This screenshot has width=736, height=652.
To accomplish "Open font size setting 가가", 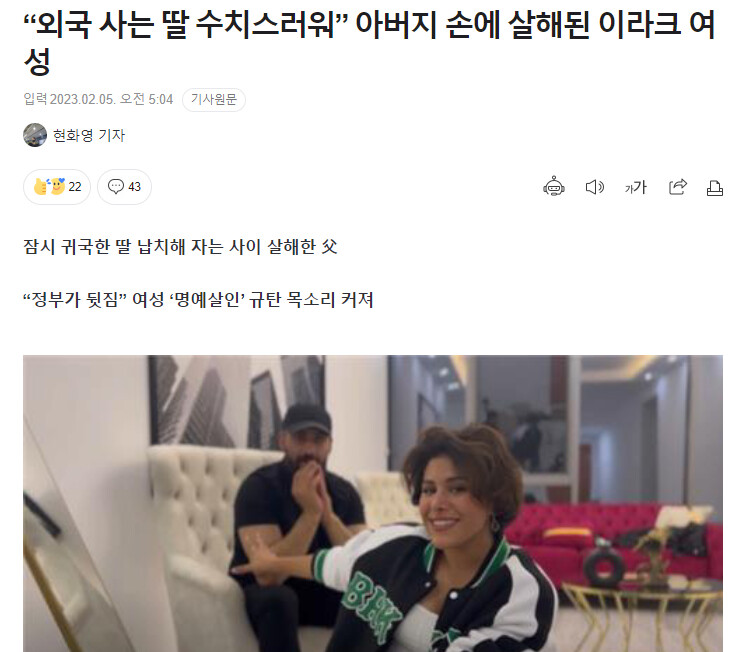I will point(636,187).
